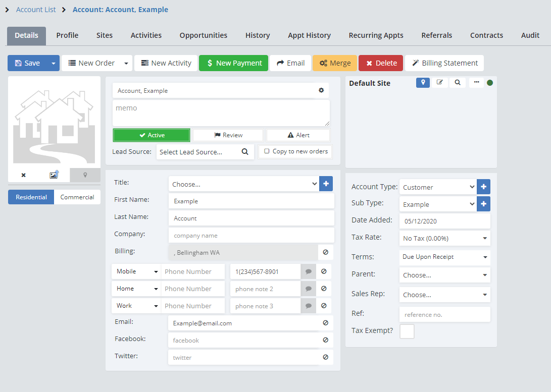Click the plus icon next to Title
Screen dimensions: 551x392
coord(326,184)
